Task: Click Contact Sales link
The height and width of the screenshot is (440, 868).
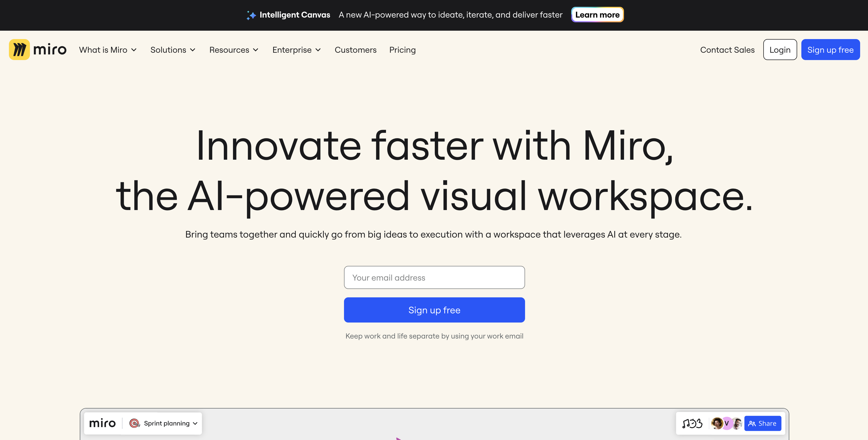Action: tap(727, 50)
